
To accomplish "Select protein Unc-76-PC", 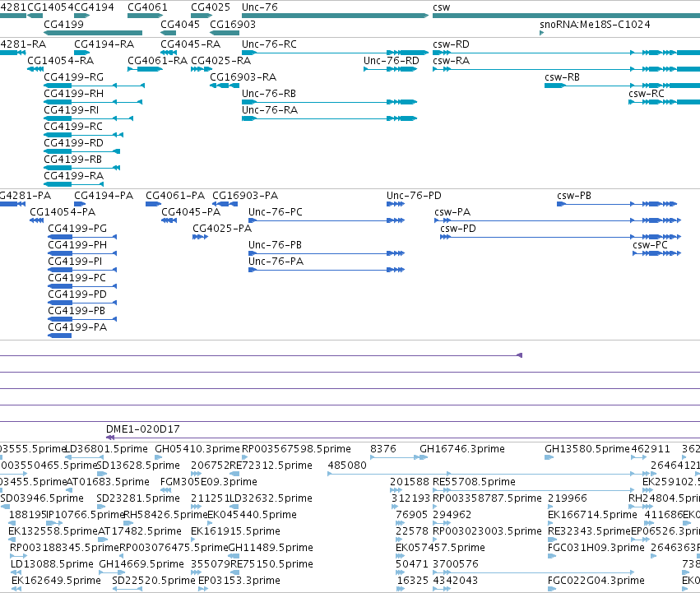I will (275, 212).
